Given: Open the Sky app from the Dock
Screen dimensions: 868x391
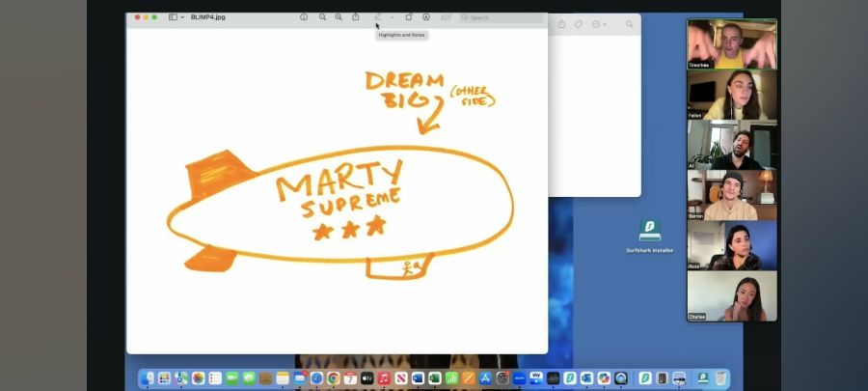Looking at the screenshot, I should tap(536, 378).
